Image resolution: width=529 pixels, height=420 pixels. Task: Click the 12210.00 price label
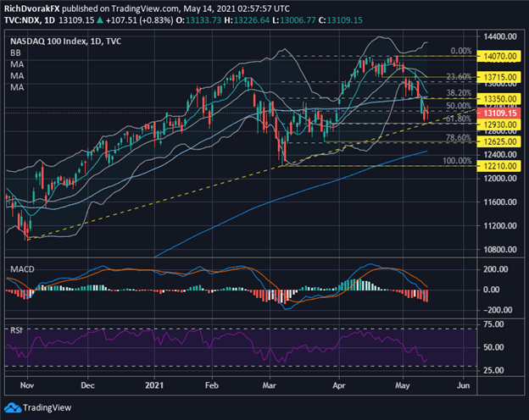tap(500, 166)
